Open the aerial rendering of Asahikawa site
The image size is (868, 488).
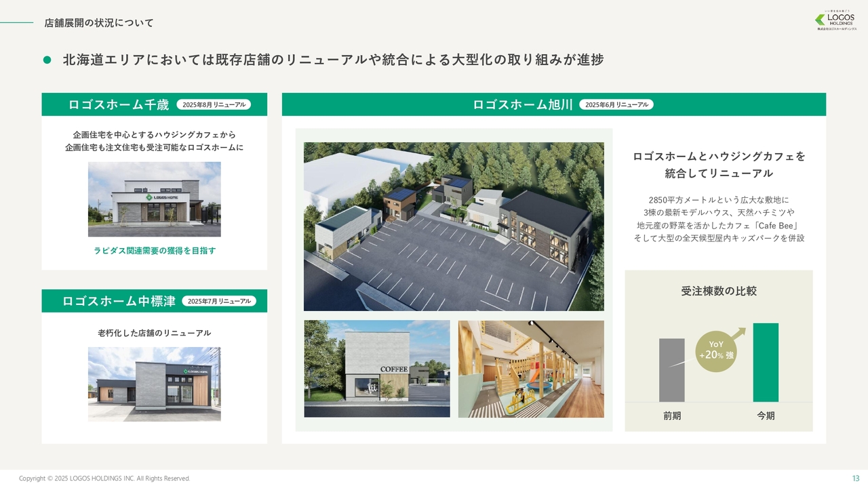point(454,226)
